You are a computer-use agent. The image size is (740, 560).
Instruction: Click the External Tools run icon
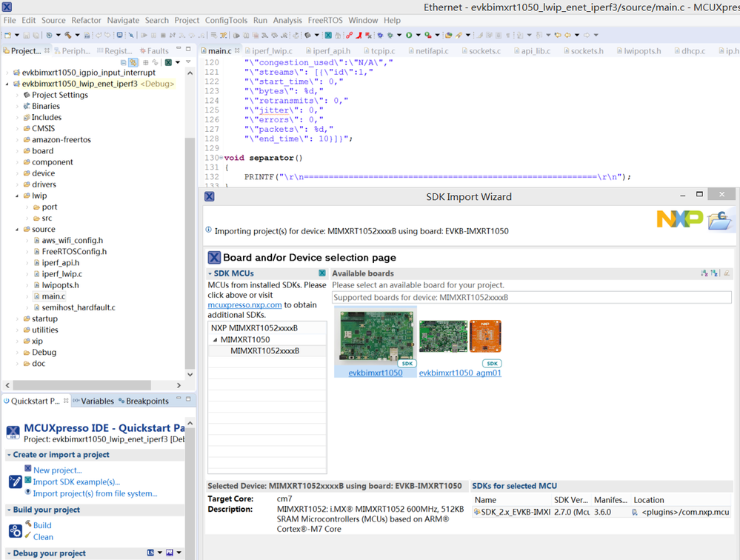coord(428,35)
